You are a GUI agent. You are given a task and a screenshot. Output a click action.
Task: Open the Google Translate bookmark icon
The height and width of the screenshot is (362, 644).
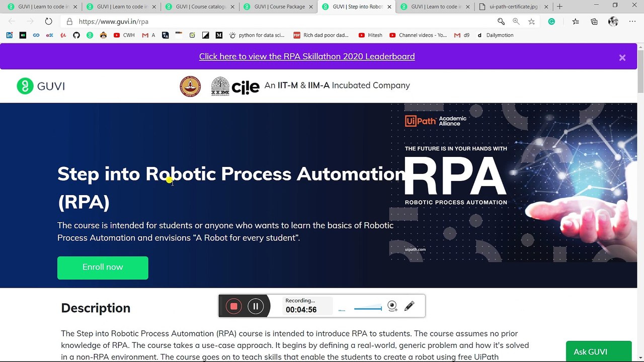(165, 35)
